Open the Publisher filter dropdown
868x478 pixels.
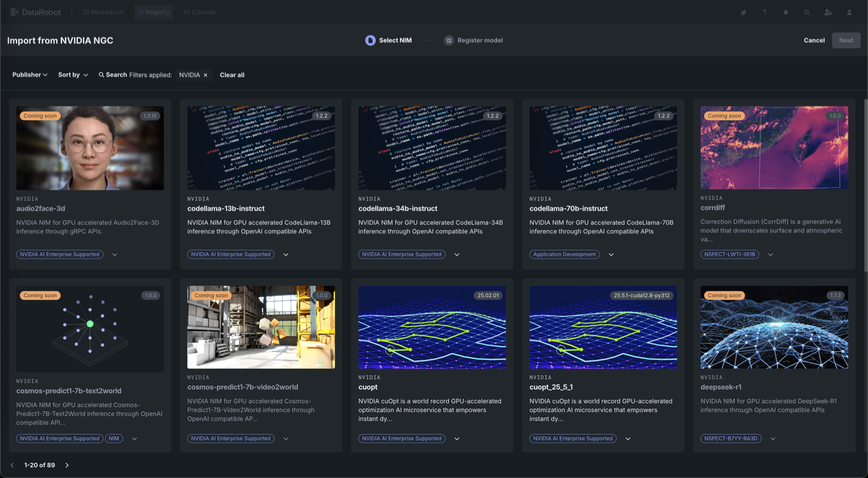coord(29,75)
